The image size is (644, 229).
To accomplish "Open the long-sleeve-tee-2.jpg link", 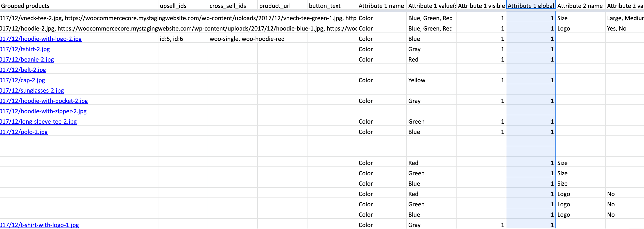I will click(39, 122).
